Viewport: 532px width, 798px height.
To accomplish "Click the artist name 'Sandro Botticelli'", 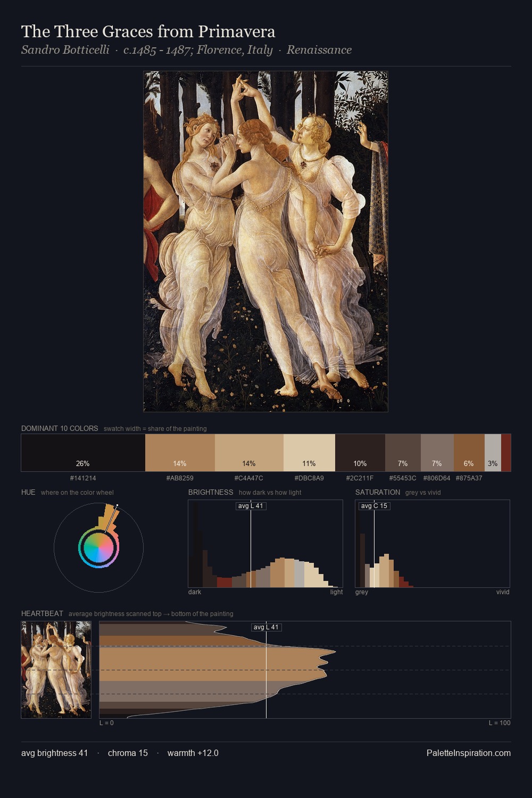I will [x=65, y=50].
